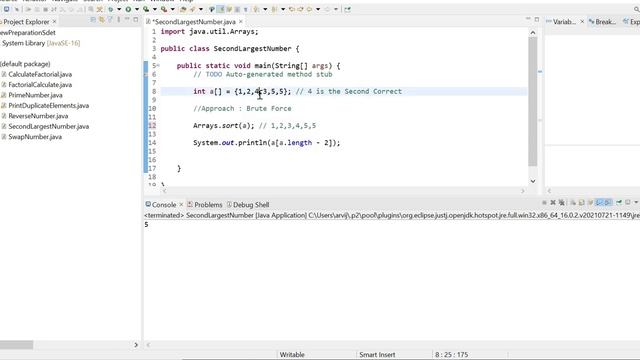This screenshot has width=640, height=360.
Task: Collapse all items in Project Explorer
Action: point(93,20)
